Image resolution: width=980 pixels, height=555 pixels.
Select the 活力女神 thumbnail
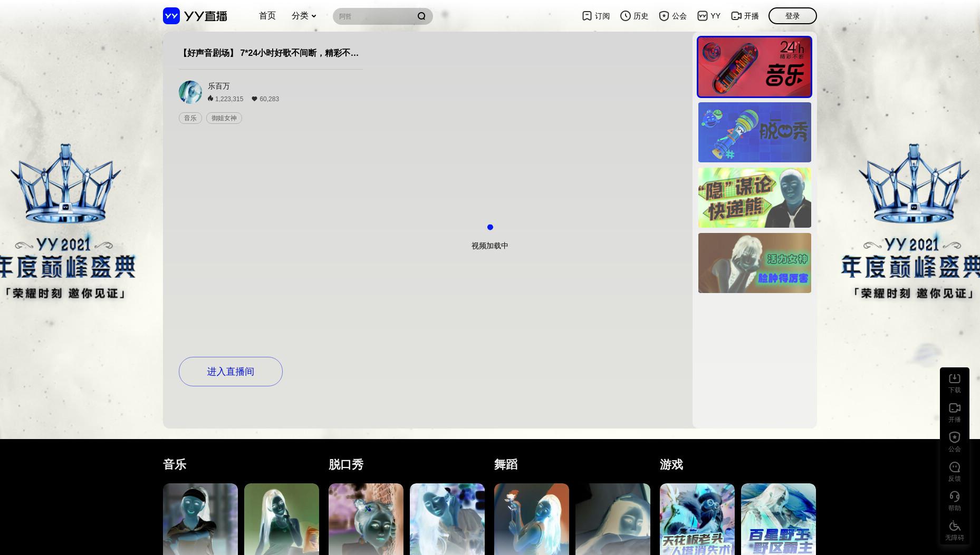click(x=754, y=263)
